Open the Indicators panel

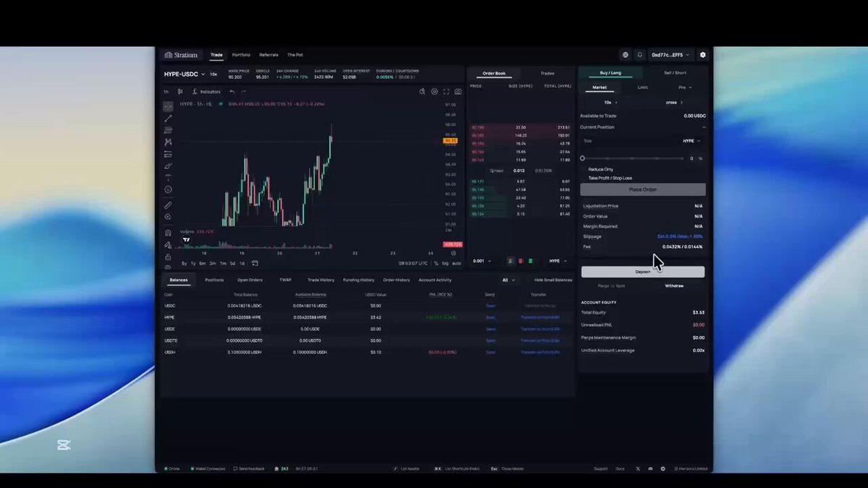coord(207,92)
